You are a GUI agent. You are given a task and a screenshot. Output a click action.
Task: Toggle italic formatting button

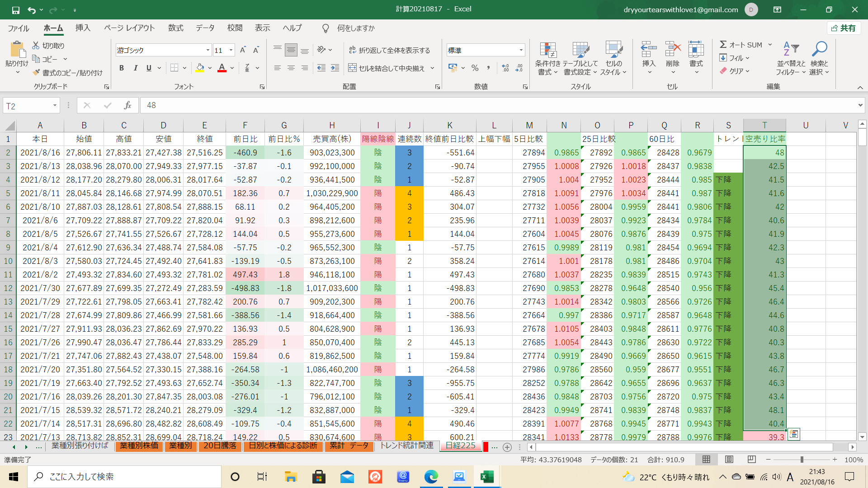[x=135, y=68]
